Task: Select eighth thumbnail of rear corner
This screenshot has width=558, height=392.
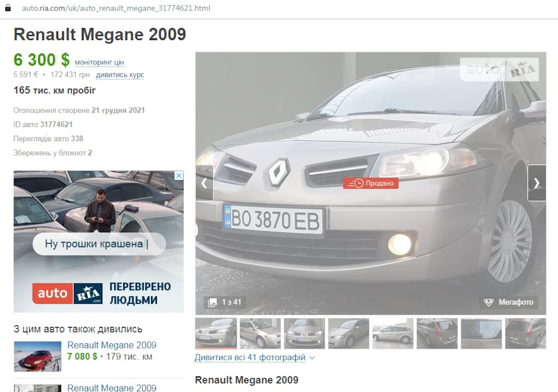Action: click(x=525, y=333)
